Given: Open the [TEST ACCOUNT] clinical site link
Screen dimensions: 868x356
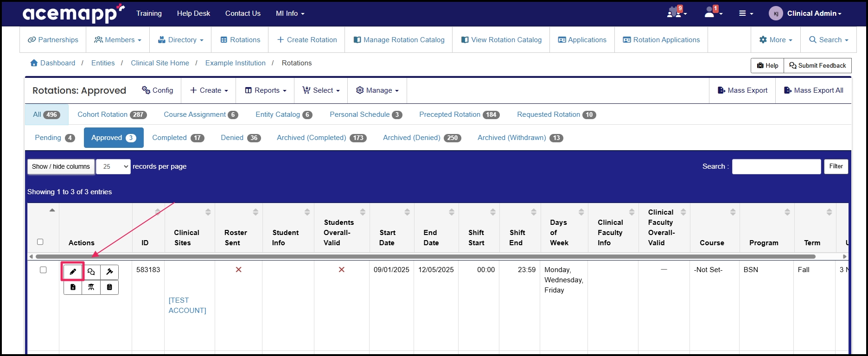Looking at the screenshot, I should [187, 305].
